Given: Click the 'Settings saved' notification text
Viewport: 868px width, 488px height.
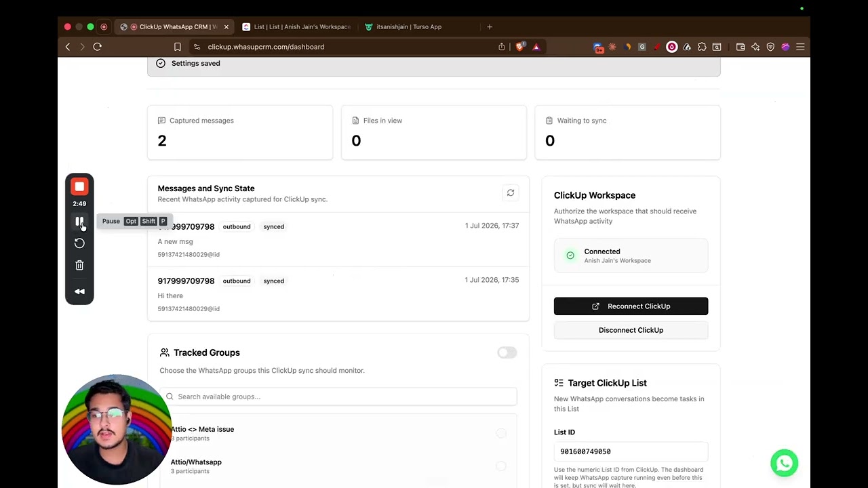Looking at the screenshot, I should [x=195, y=63].
